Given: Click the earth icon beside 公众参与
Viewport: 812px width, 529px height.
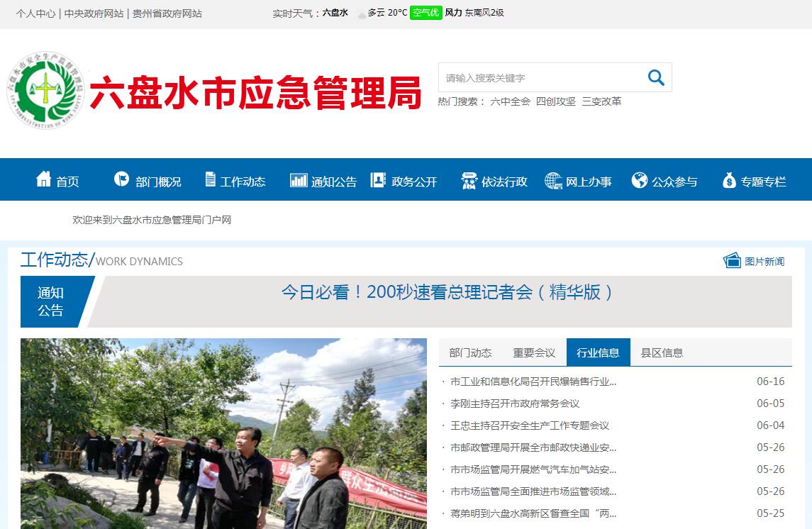Looking at the screenshot, I should pos(640,180).
